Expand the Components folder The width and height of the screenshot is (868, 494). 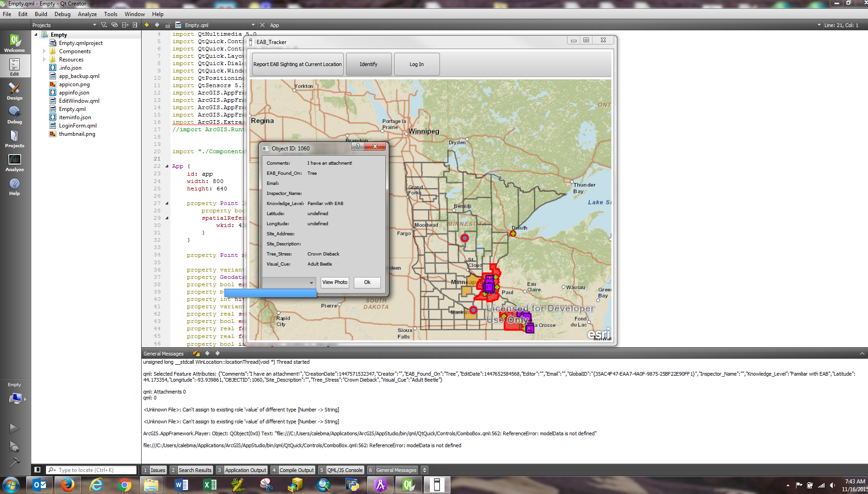pyautogui.click(x=44, y=51)
